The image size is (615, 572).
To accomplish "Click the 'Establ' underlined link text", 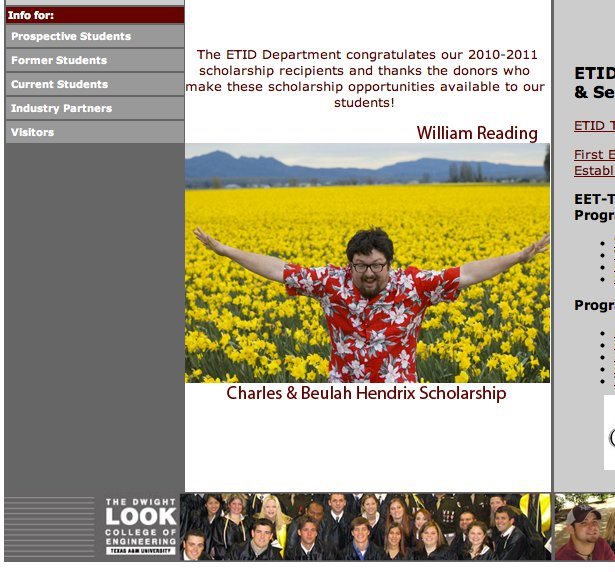I will pos(594,171).
